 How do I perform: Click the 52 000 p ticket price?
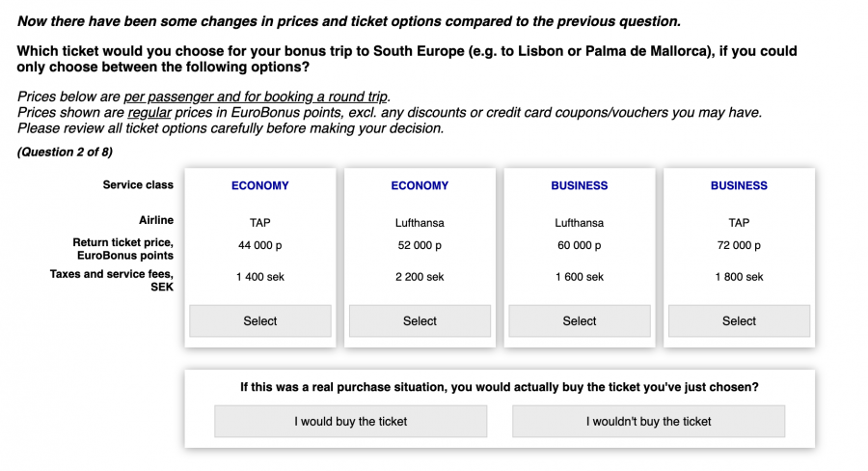coord(420,246)
